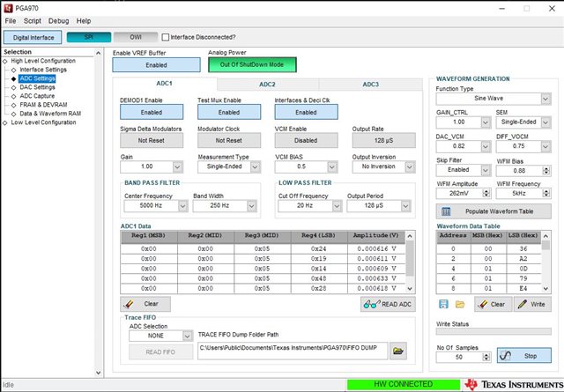Select the ADC1 tab
Viewport: 564px width, 392px height.
click(165, 84)
